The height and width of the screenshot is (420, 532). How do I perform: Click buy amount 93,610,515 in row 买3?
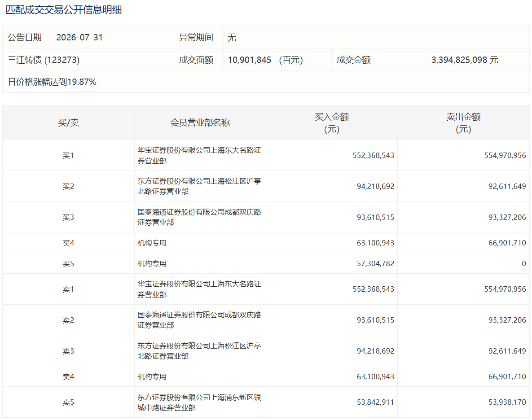coord(376,217)
